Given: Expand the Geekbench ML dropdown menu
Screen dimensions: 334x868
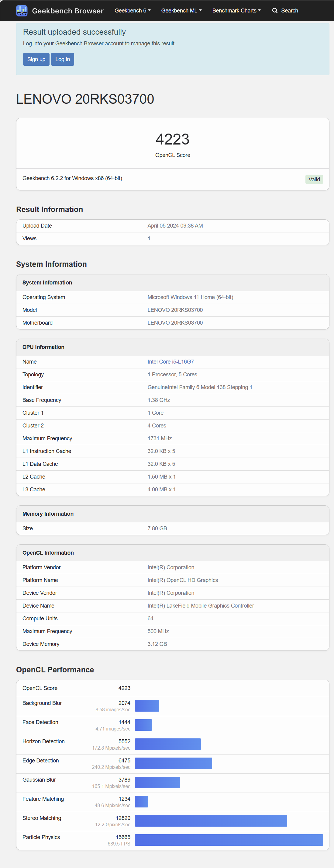Looking at the screenshot, I should tap(181, 10).
